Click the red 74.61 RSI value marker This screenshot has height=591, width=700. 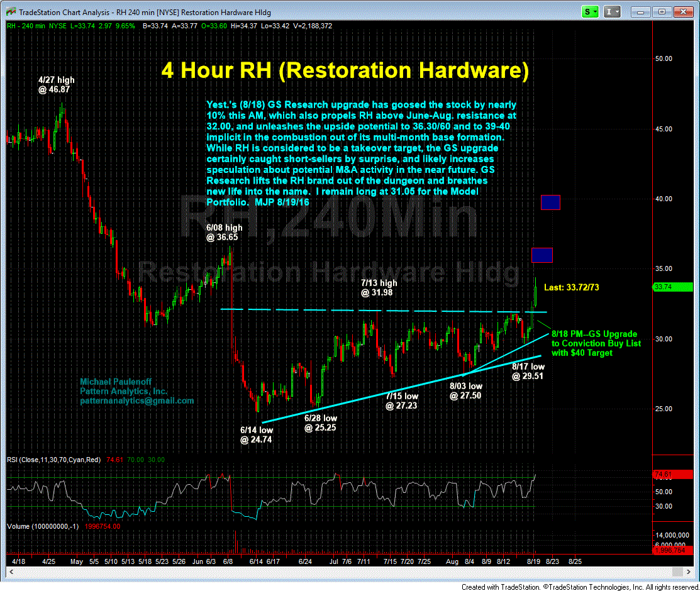pos(673,475)
